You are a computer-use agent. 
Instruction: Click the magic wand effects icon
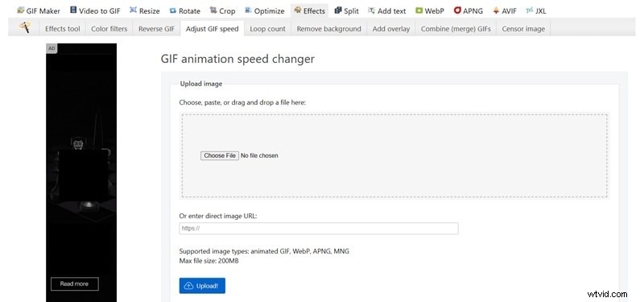(25, 28)
